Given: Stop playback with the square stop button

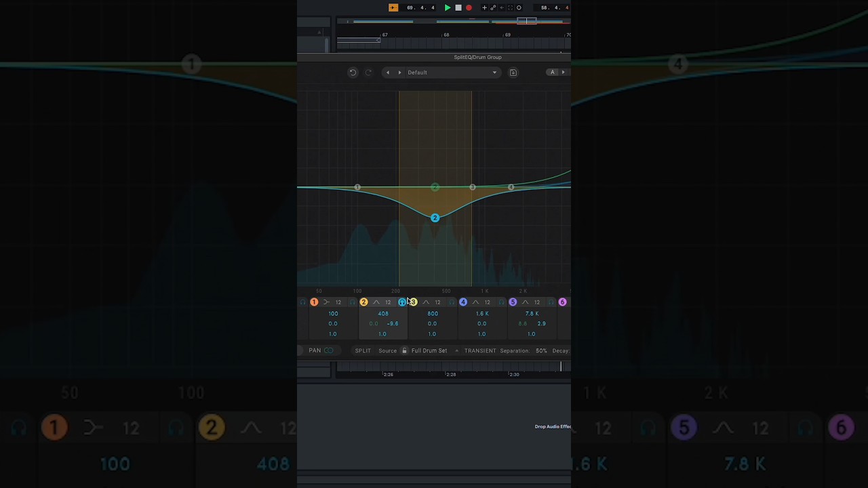Looking at the screenshot, I should pyautogui.click(x=458, y=7).
